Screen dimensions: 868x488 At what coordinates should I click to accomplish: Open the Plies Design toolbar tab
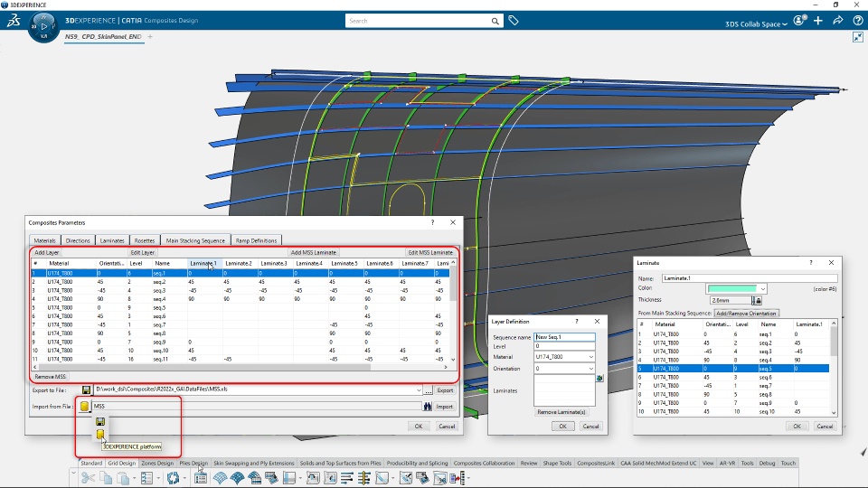pos(193,463)
